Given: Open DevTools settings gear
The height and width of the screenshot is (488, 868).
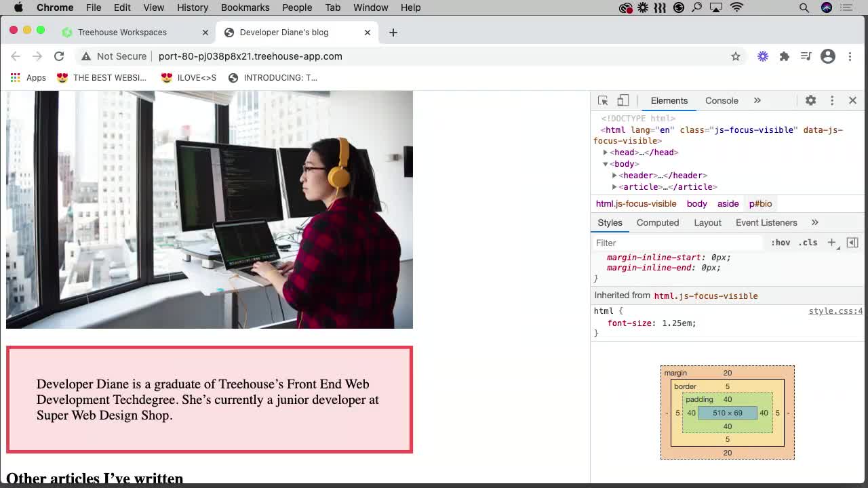Looking at the screenshot, I should (810, 100).
